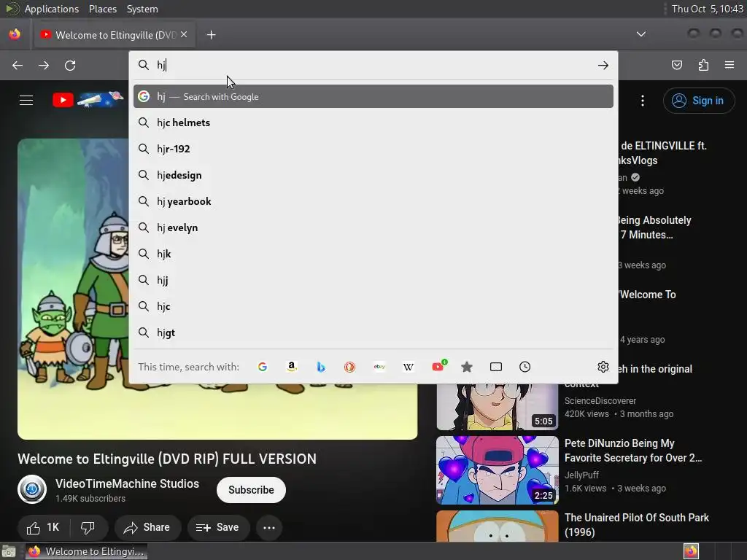Open the System menu
Viewport: 747px width, 560px height.
pyautogui.click(x=142, y=9)
